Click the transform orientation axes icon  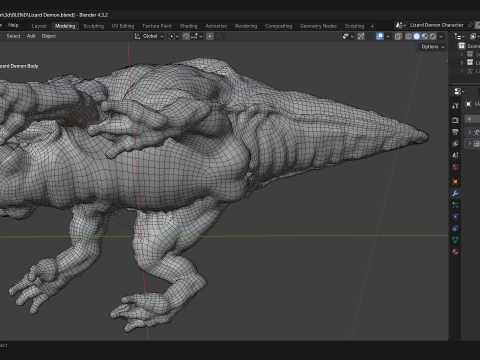[x=137, y=36]
